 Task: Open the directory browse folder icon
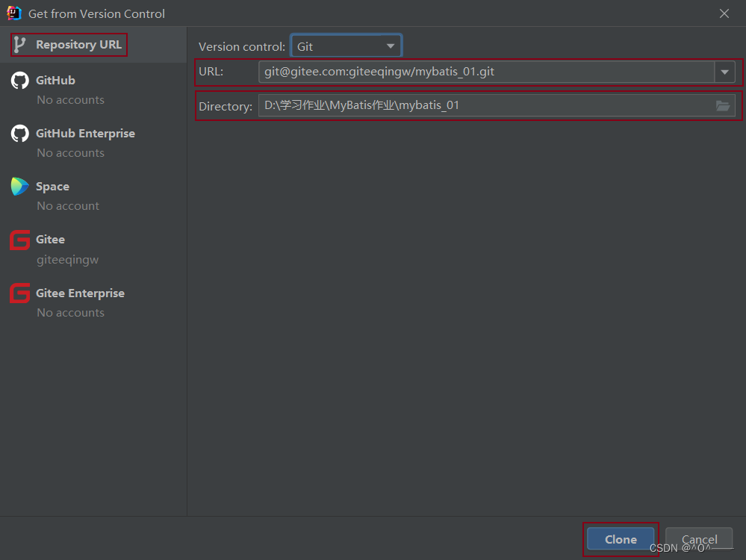point(722,106)
